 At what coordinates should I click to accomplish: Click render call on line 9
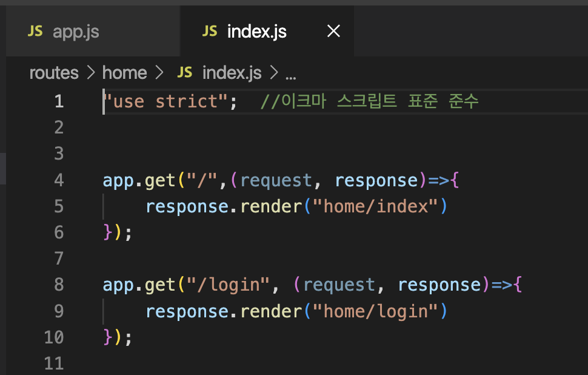[x=271, y=311]
